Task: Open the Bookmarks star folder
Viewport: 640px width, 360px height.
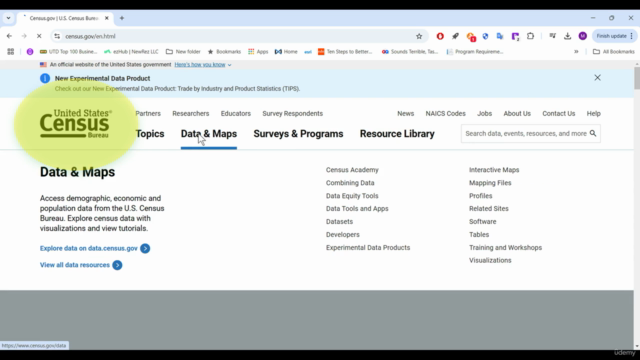Action: (224, 51)
